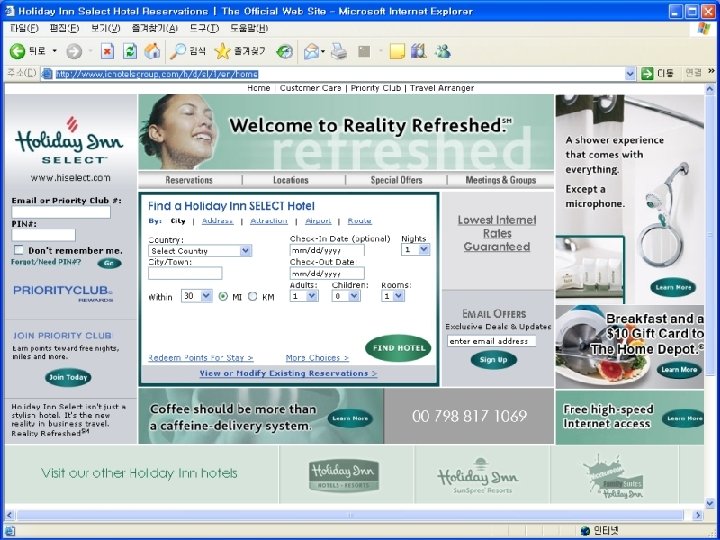Screen dimensions: 720x540
Task: Click the vertical scrollbar down arrow
Action: tap(710, 503)
